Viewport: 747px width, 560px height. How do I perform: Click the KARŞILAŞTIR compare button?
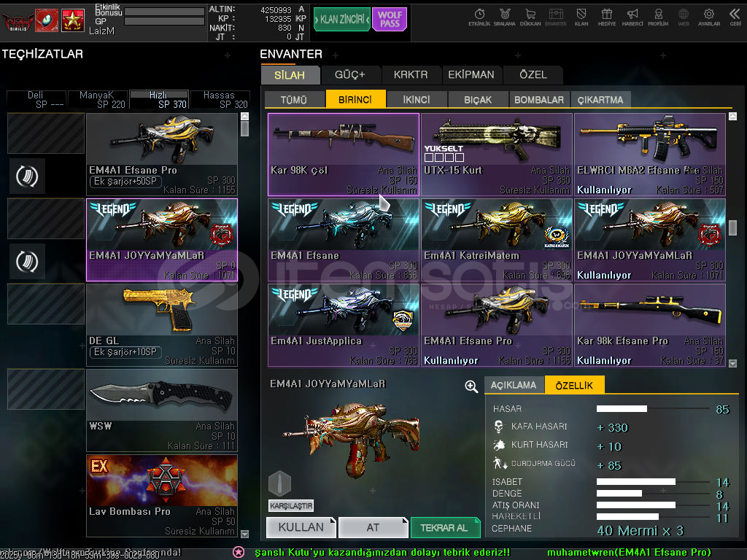[291, 506]
